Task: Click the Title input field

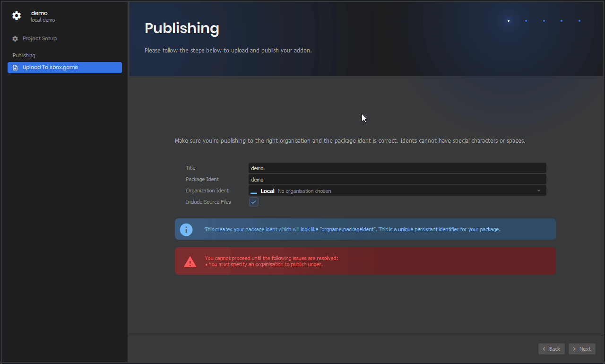Action: click(x=397, y=168)
